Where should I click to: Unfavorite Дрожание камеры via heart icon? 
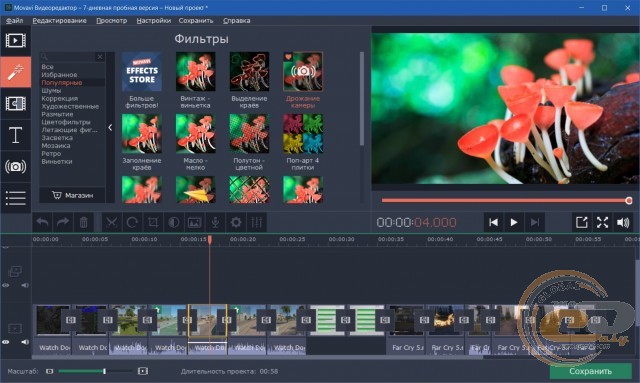pos(289,57)
